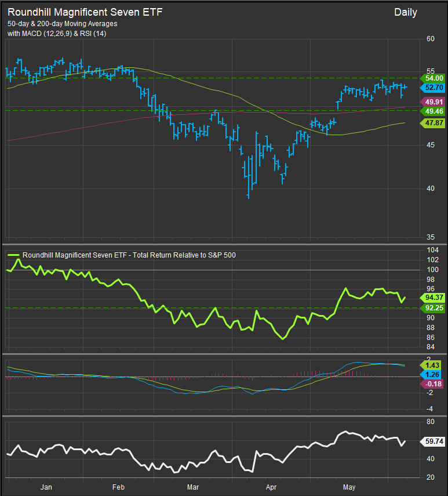Click the 94.37 relative return tag
Screen dimensions: 448x496
tap(432, 298)
